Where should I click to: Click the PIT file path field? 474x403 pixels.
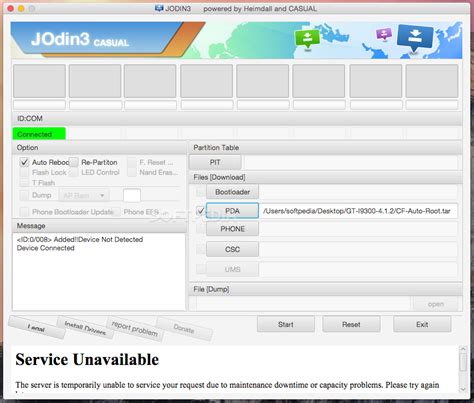tap(351, 163)
